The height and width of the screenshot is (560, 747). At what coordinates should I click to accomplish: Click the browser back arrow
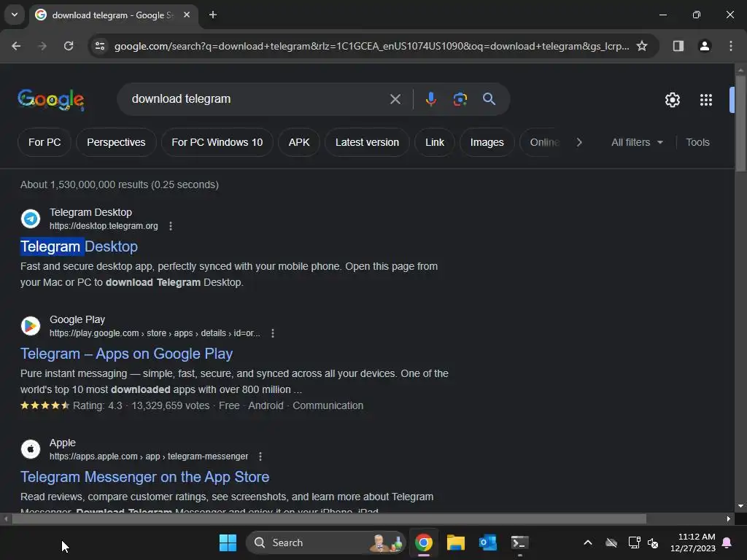[16, 46]
